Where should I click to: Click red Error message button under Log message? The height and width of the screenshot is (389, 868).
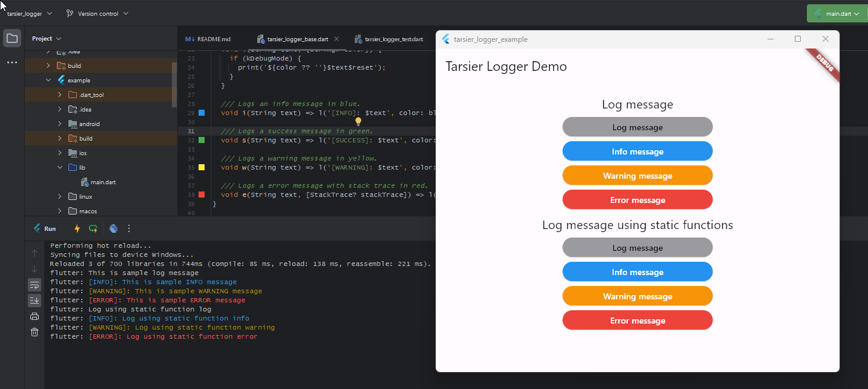637,200
